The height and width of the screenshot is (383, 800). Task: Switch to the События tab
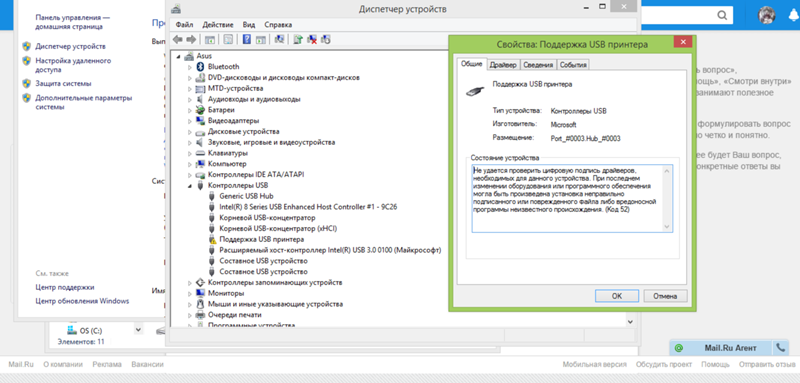(x=573, y=65)
